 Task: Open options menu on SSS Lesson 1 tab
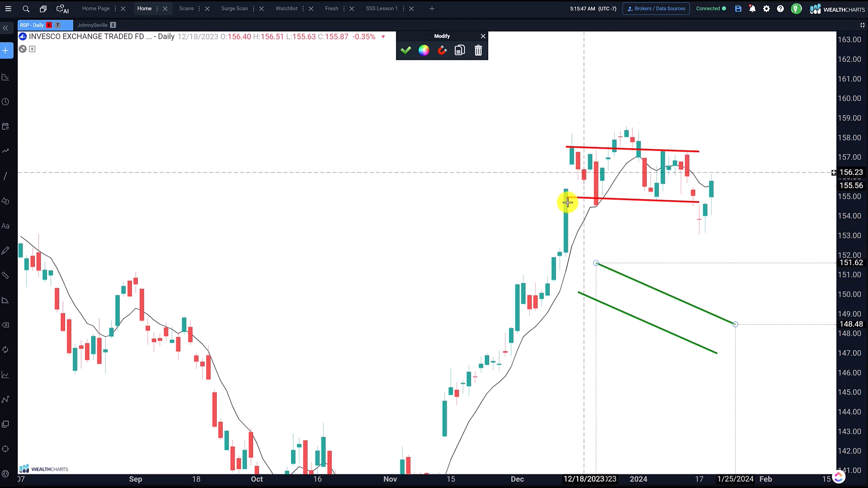pos(403,9)
